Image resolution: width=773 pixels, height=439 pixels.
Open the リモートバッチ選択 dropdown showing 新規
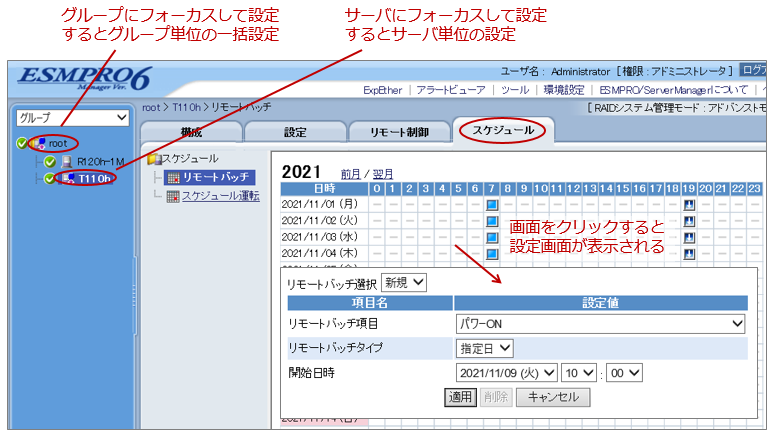404,283
